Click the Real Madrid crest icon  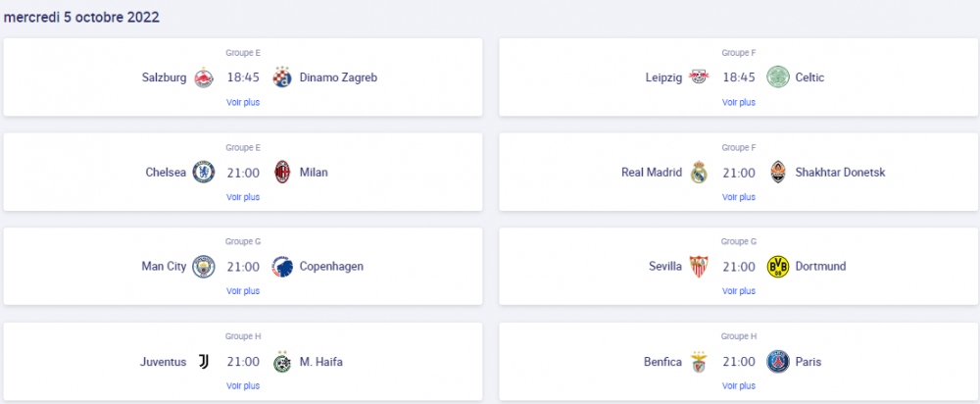point(699,173)
